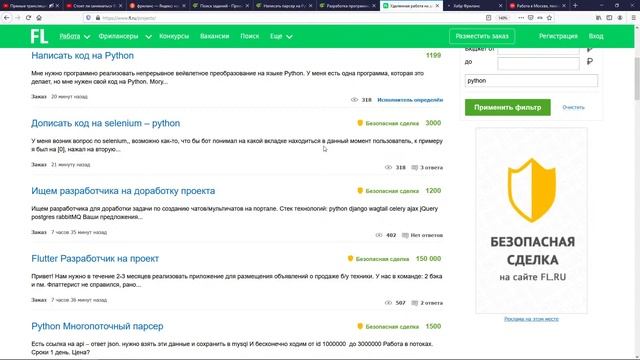Close the active FL.ru tab
This screenshot has height=360, width=640.
[x=437, y=6]
